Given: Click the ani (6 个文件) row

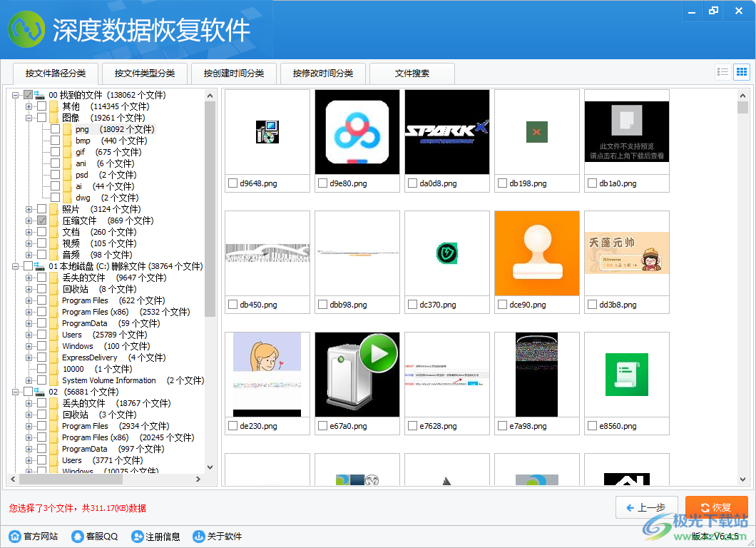Looking at the screenshot, I should click(x=105, y=163).
